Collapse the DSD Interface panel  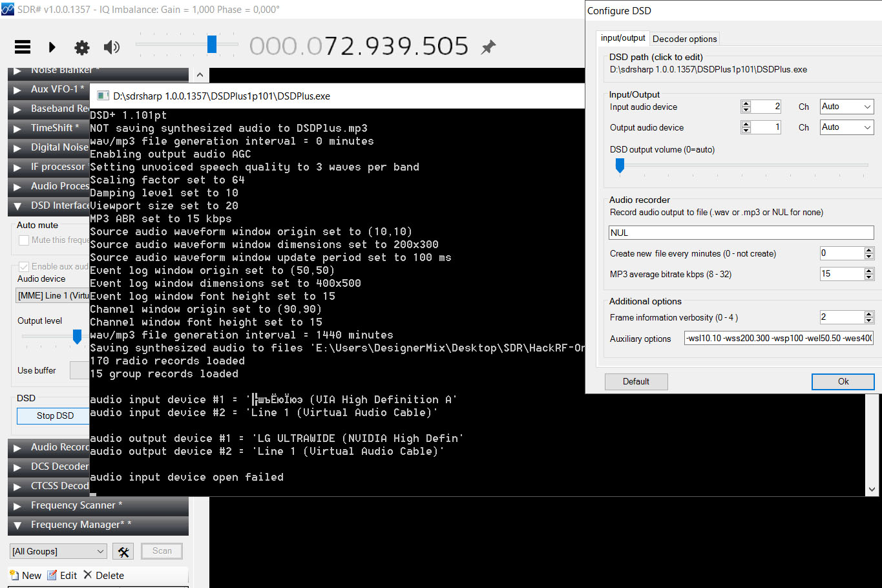pyautogui.click(x=17, y=205)
